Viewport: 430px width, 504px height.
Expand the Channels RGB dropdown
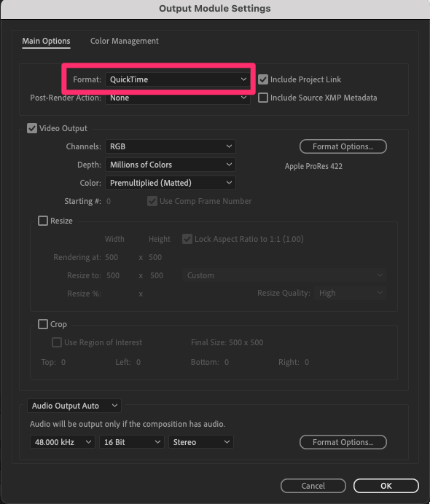point(171,146)
